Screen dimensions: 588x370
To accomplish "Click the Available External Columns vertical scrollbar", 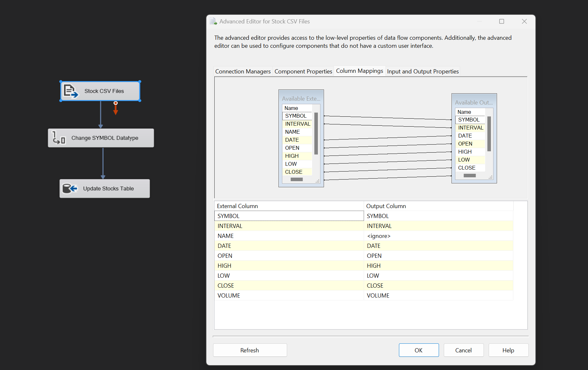I will [316, 133].
